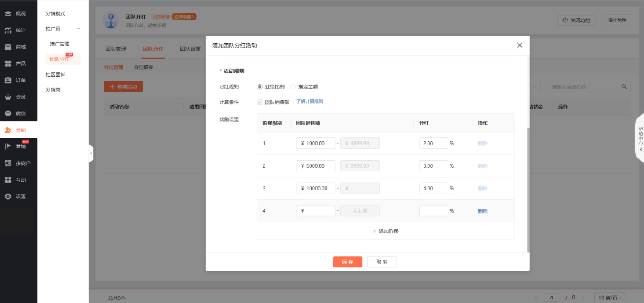The image size is (644, 303).
Task: Open the filter dropdown beside search box
Action: 535,86
